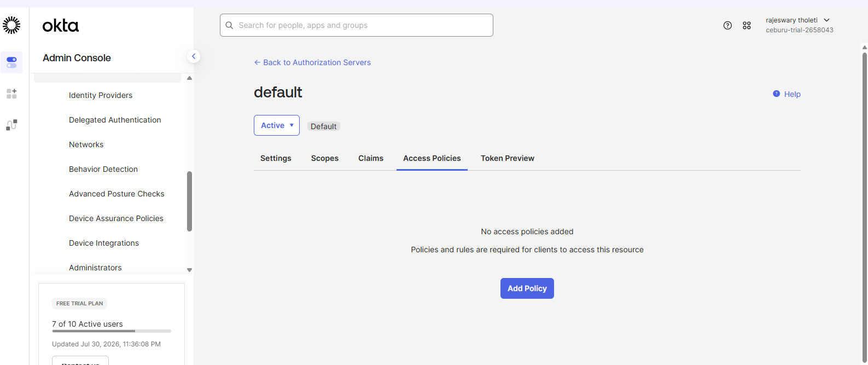This screenshot has height=365, width=868.
Task: Open Delegated Authentication in sidebar
Action: point(115,120)
